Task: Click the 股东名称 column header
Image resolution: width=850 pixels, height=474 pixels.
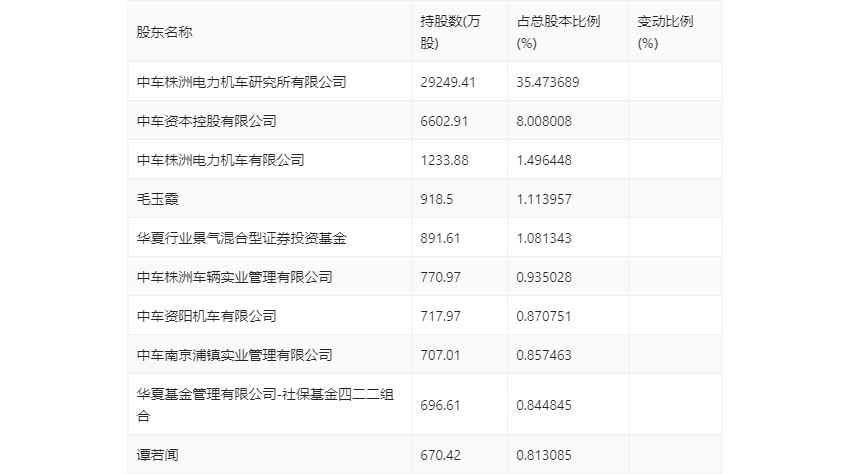Action: 164,32
